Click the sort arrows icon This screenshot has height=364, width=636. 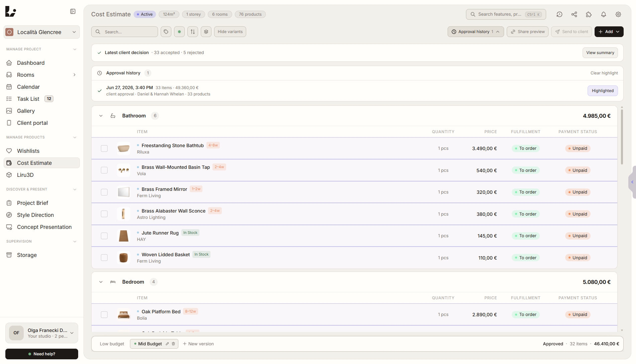(x=193, y=32)
